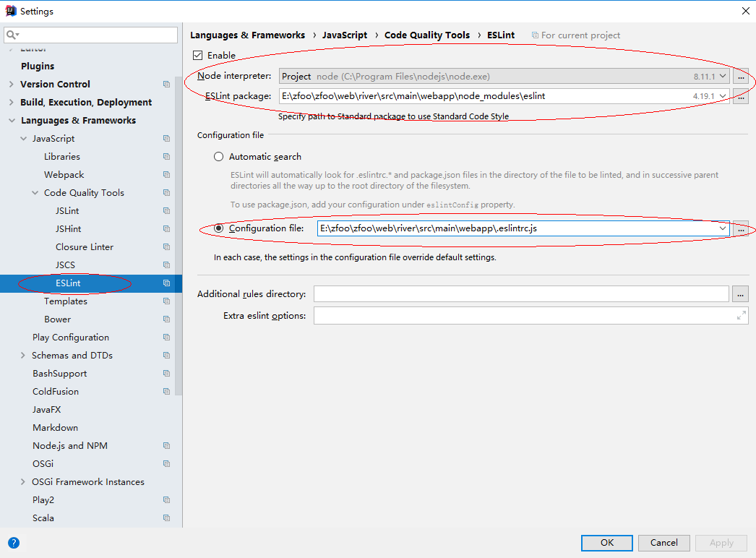The height and width of the screenshot is (558, 756).
Task: Click the help question mark icon
Action: point(14,543)
